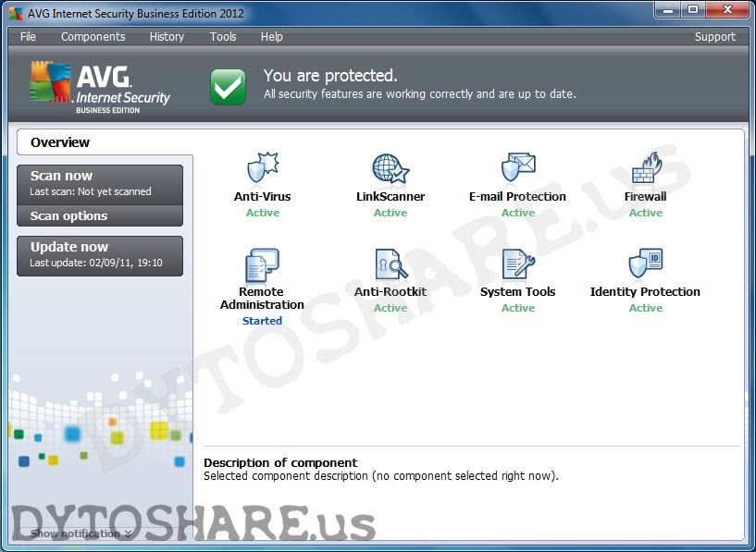Open the Firewall brick wall icon

tap(646, 167)
